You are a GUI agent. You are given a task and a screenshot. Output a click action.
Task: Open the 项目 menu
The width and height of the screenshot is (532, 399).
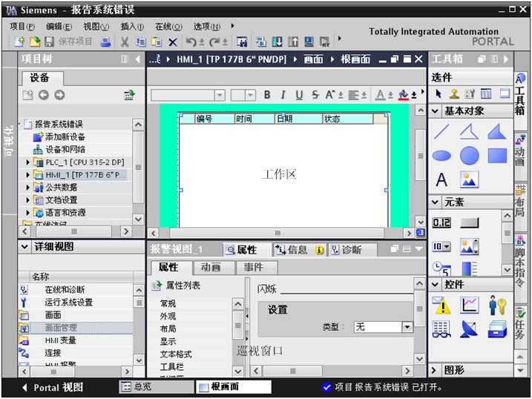pyautogui.click(x=22, y=27)
